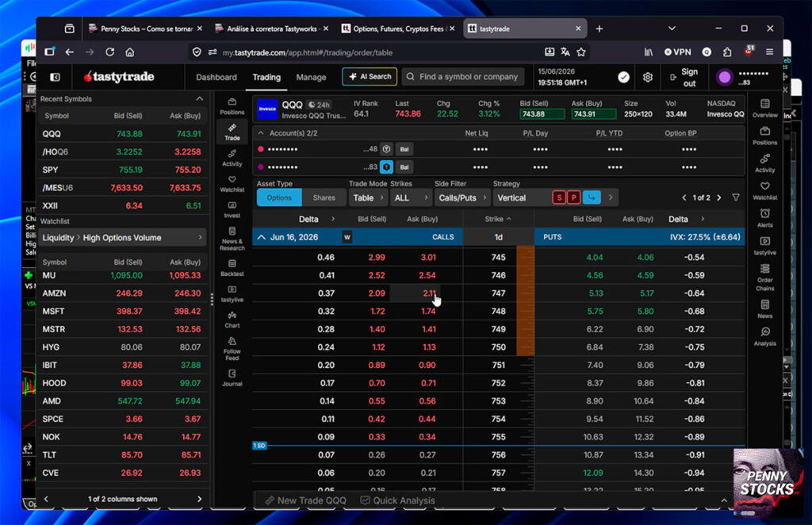Open the Strikes ALL dropdown
The width and height of the screenshot is (812, 525).
point(411,197)
